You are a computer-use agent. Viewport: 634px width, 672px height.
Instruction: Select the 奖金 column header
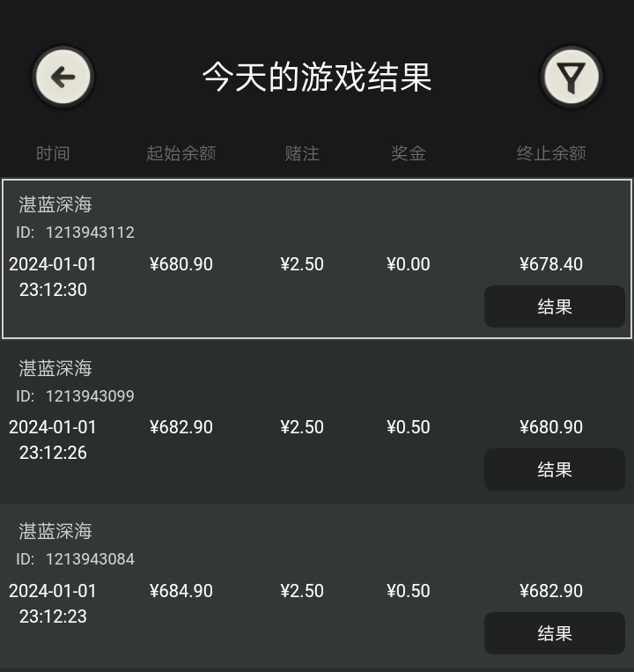tap(409, 153)
